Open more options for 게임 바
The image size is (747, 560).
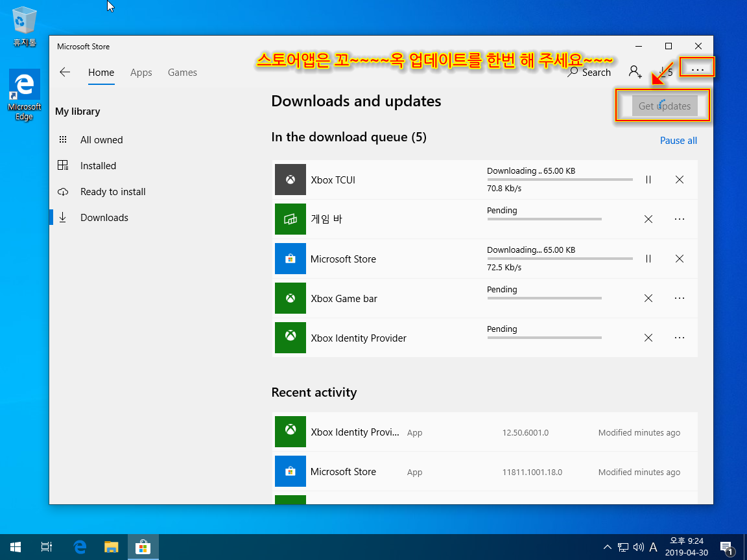click(680, 219)
